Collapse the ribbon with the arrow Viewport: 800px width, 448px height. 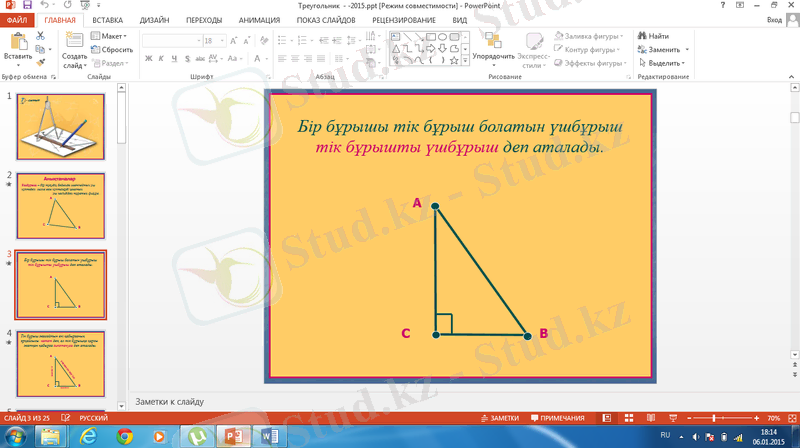click(790, 77)
